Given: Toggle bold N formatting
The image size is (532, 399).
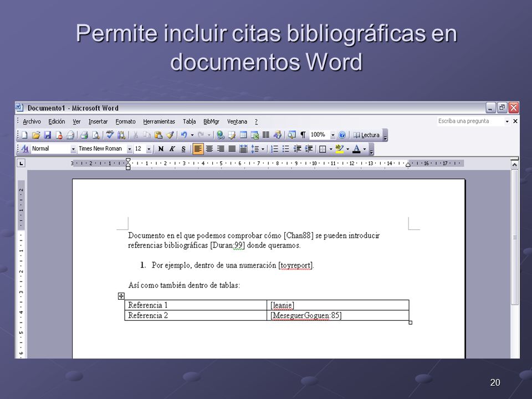Looking at the screenshot, I should tap(161, 149).
